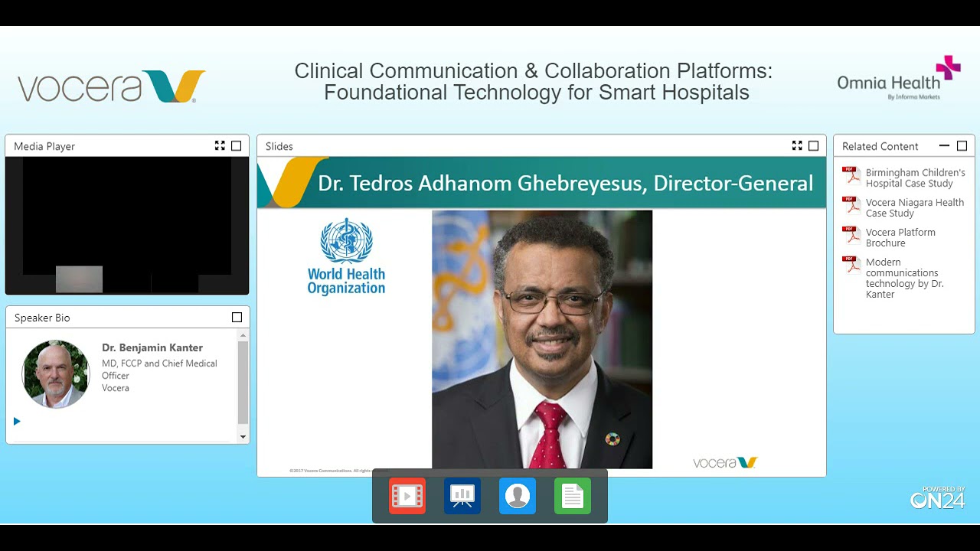980x551 pixels.
Task: Click the Vocera logo in header
Action: [112, 86]
